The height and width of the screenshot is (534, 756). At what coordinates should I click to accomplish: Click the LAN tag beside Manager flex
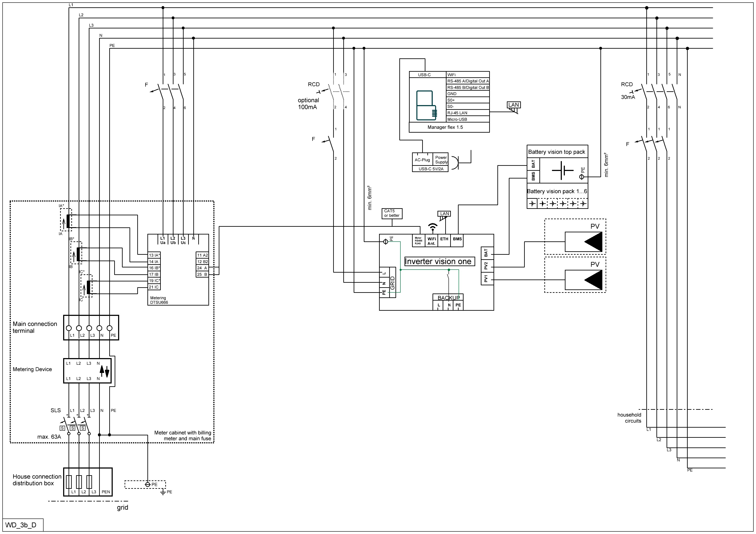(x=513, y=105)
